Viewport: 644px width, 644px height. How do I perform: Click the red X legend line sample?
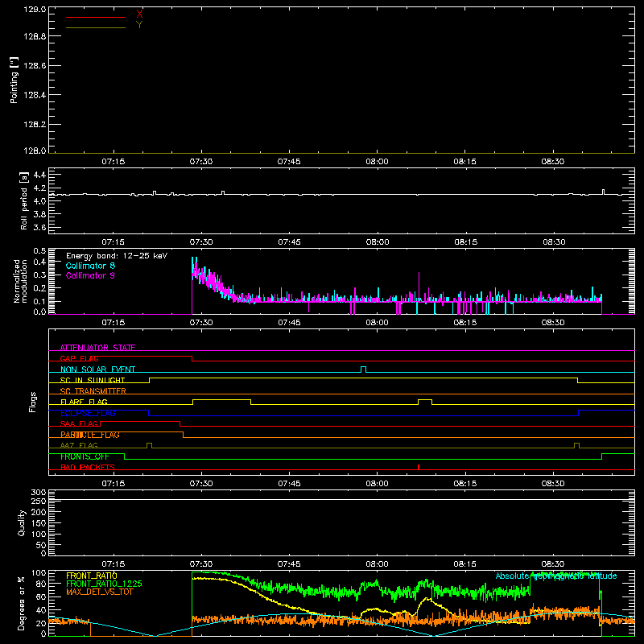click(96, 17)
